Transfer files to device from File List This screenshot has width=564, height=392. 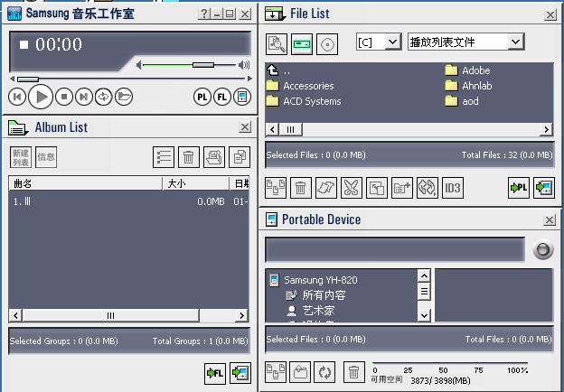click(x=544, y=188)
